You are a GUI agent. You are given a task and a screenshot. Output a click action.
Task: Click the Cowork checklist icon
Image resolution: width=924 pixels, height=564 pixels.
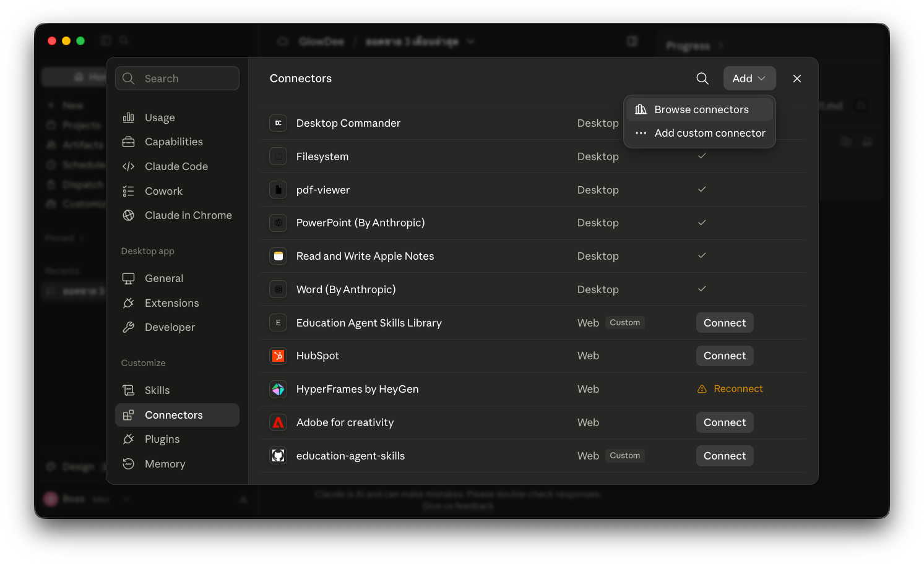129,191
